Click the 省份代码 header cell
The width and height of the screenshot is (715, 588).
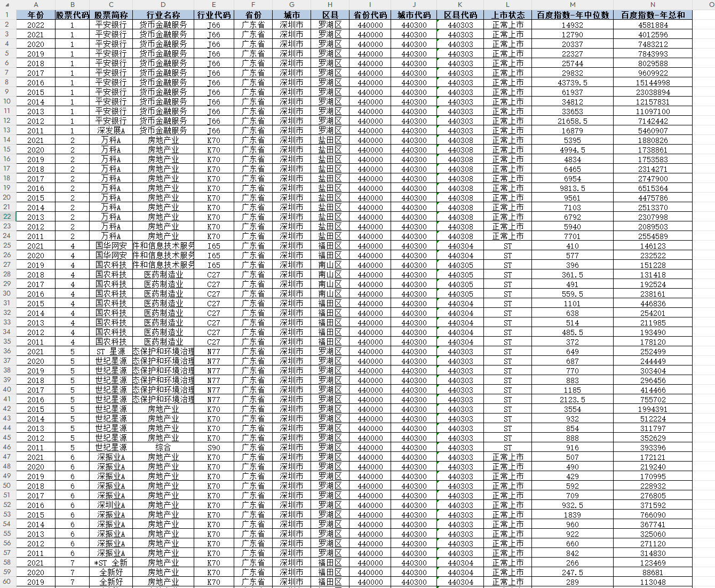click(x=370, y=15)
